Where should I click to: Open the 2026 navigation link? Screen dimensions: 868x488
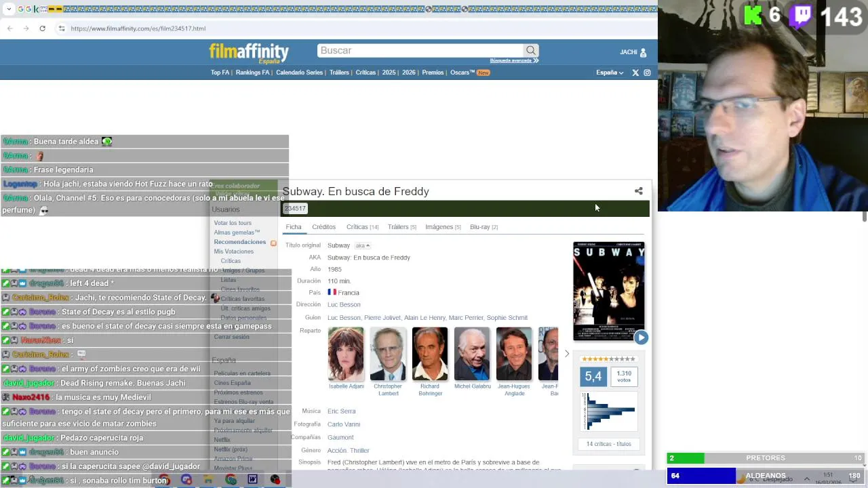click(x=408, y=73)
